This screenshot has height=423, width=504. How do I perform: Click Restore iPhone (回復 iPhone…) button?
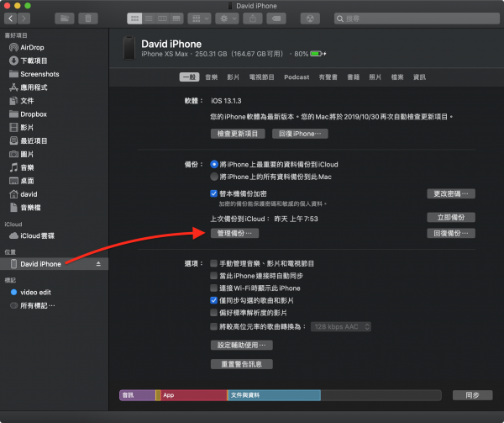pos(300,134)
